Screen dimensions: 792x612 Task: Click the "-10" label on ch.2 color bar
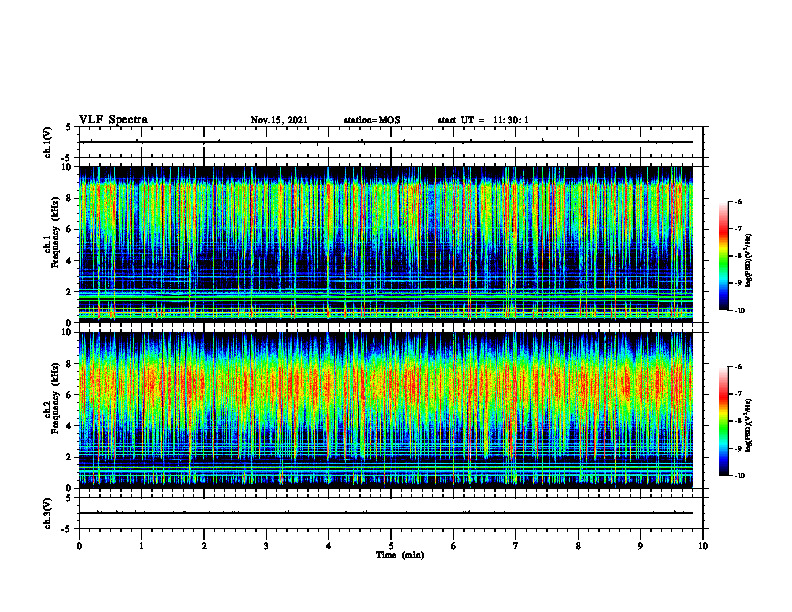click(739, 476)
